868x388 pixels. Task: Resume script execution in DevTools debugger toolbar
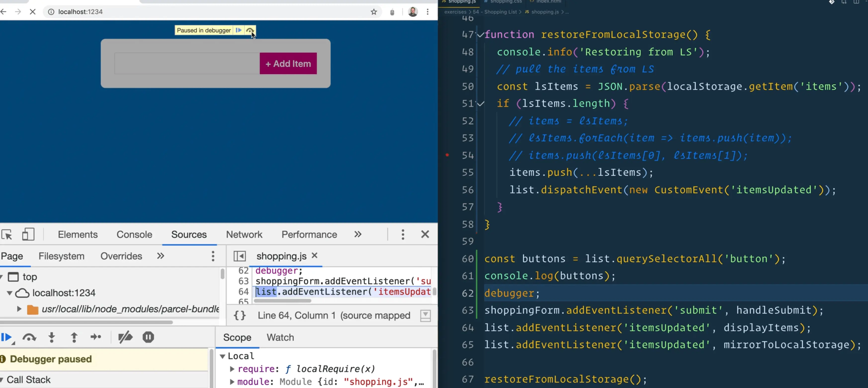pos(6,337)
